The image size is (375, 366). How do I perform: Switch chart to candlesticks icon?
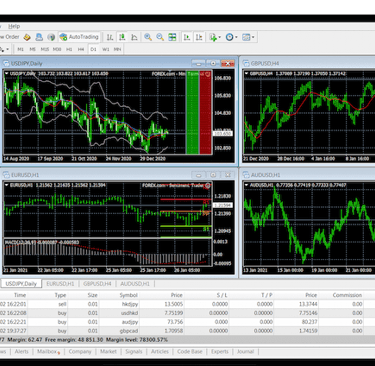[x=122, y=37]
